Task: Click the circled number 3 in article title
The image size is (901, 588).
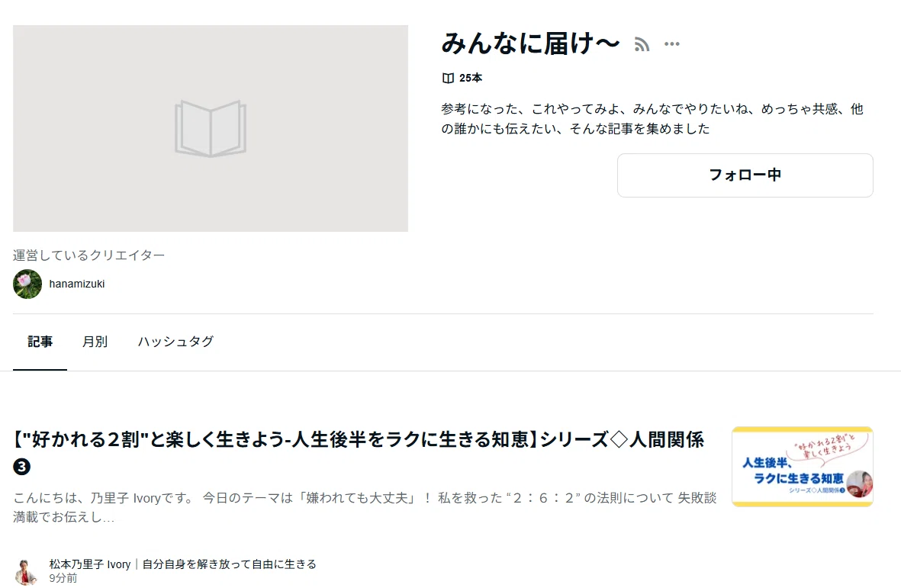Action: click(22, 467)
